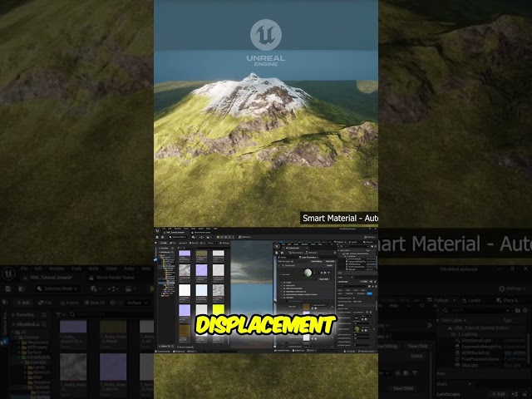Screen dimensions: 532x399
Task: Click blue All filter in Landscape details panel
Action: 369,293
